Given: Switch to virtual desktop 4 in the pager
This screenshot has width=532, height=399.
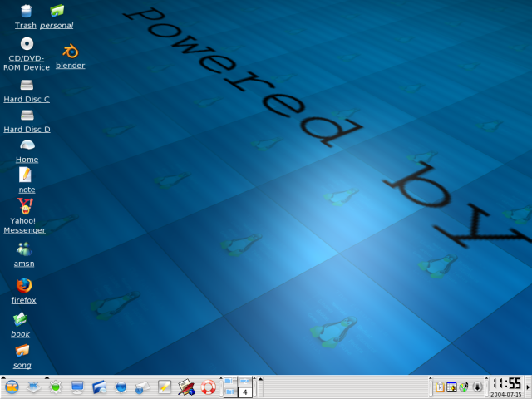Looking at the screenshot, I should pyautogui.click(x=245, y=392).
